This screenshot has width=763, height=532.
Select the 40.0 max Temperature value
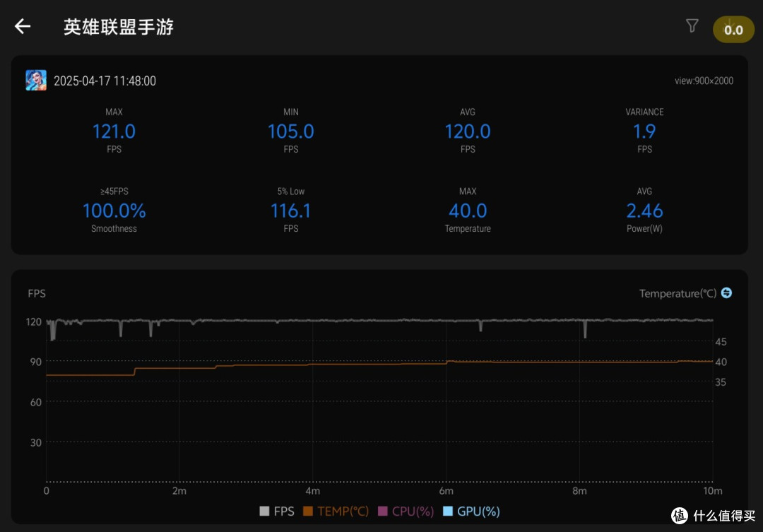point(468,211)
